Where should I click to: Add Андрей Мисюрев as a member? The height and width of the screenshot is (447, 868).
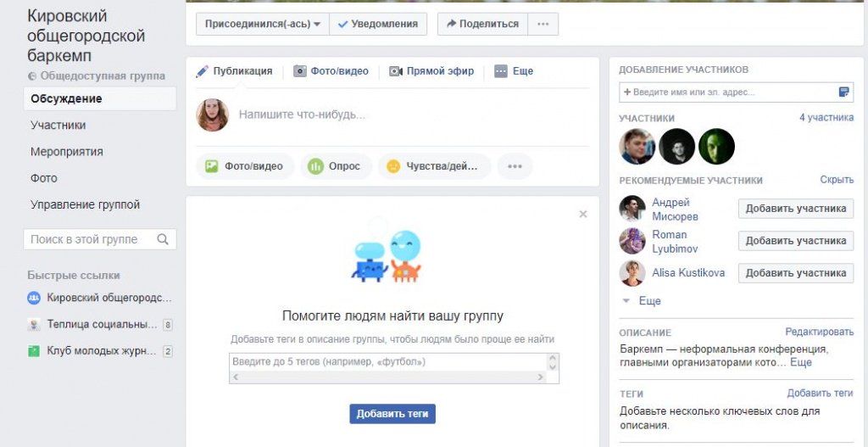[x=795, y=209]
